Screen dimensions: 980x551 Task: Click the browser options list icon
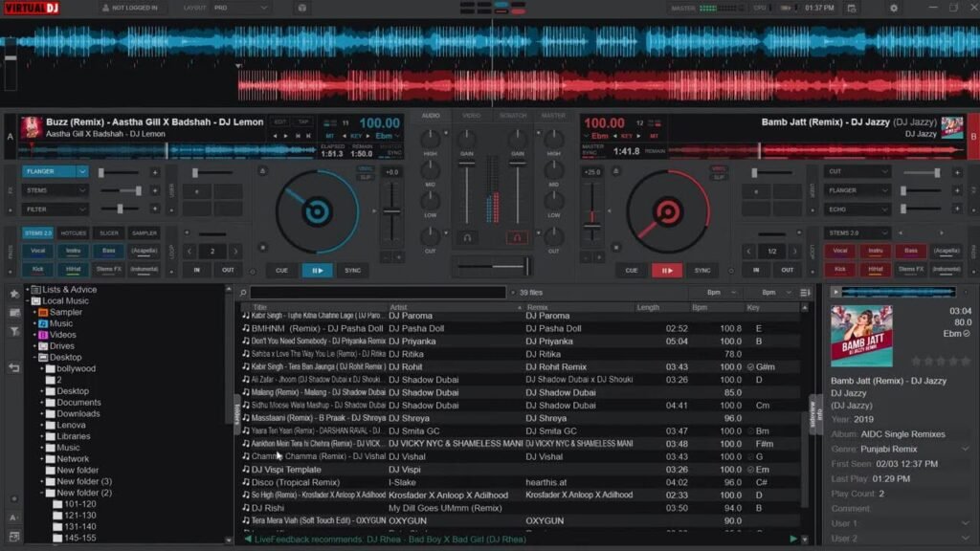[x=805, y=293]
